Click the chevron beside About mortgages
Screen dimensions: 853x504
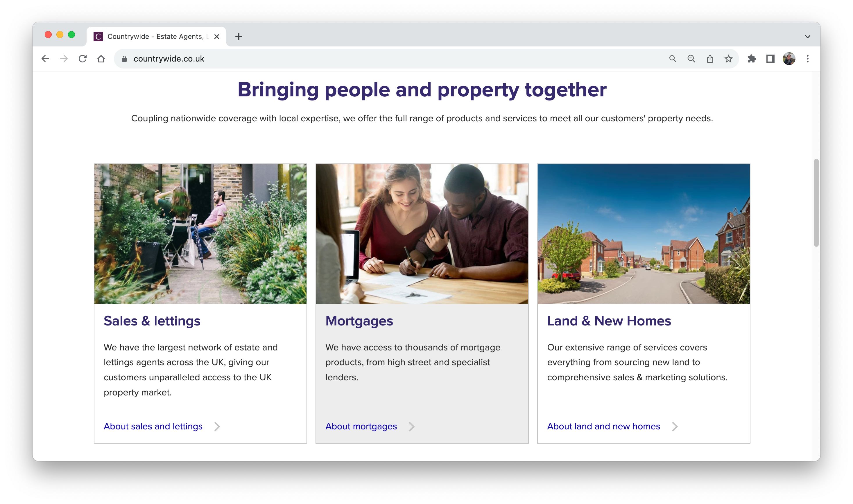412,426
